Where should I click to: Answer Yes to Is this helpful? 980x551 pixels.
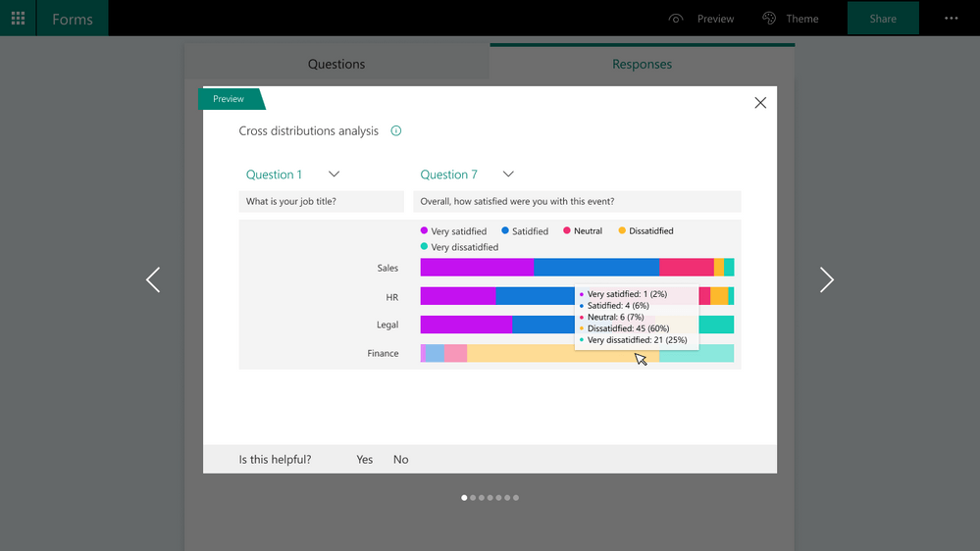[364, 459]
